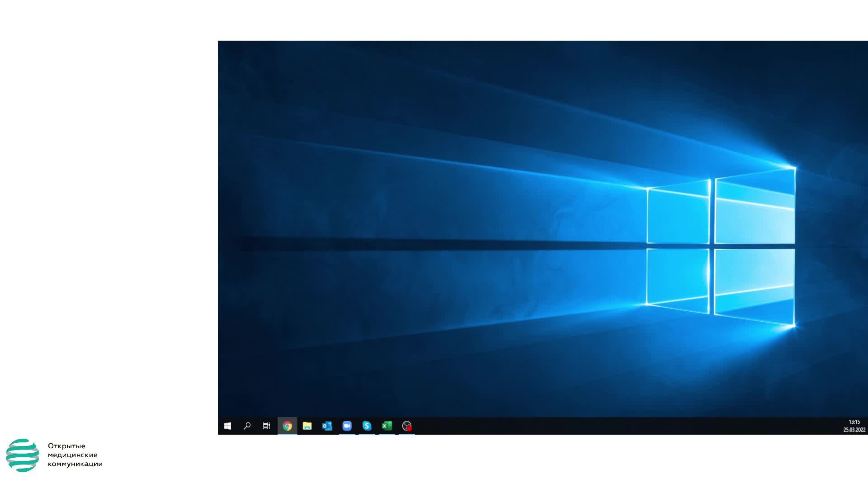The width and height of the screenshot is (868, 488).
Task: Click the green striped globe logo
Action: (22, 455)
